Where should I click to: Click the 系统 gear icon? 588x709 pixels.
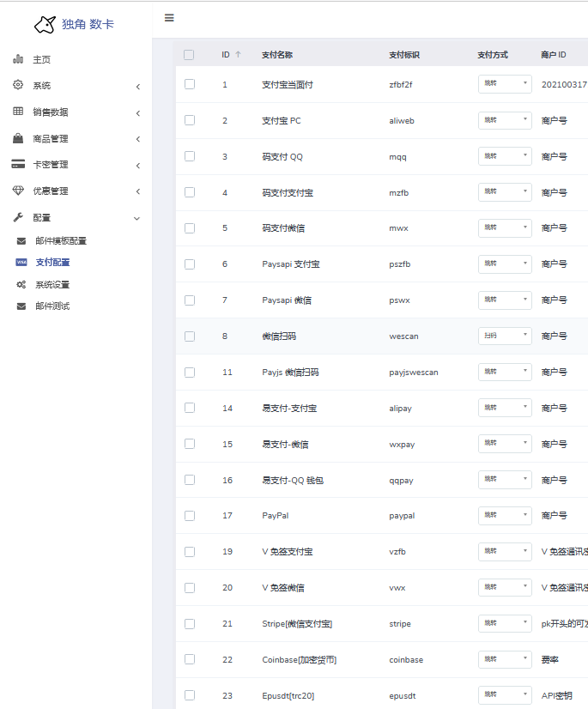(x=18, y=85)
